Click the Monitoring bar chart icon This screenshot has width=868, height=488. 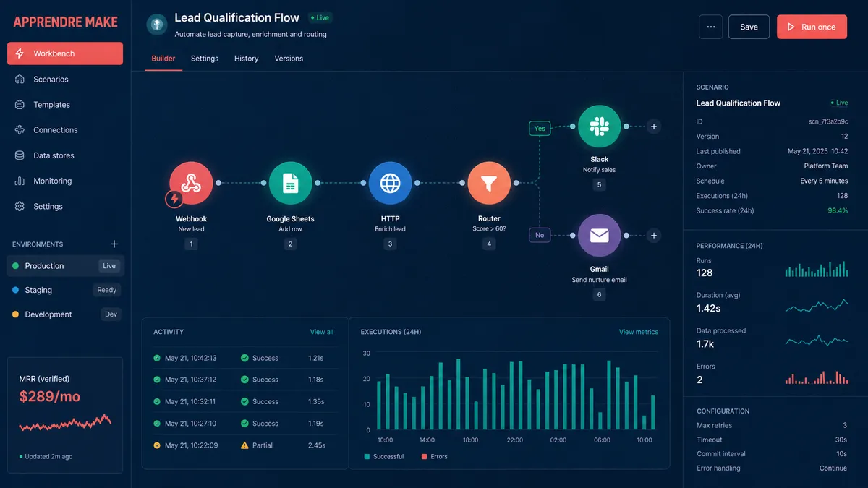click(20, 181)
